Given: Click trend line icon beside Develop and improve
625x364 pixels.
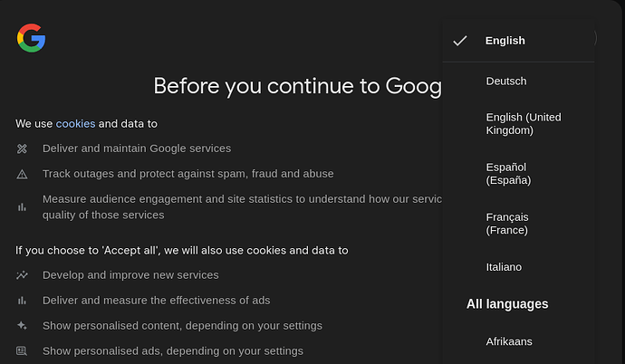Looking at the screenshot, I should pos(22,275).
